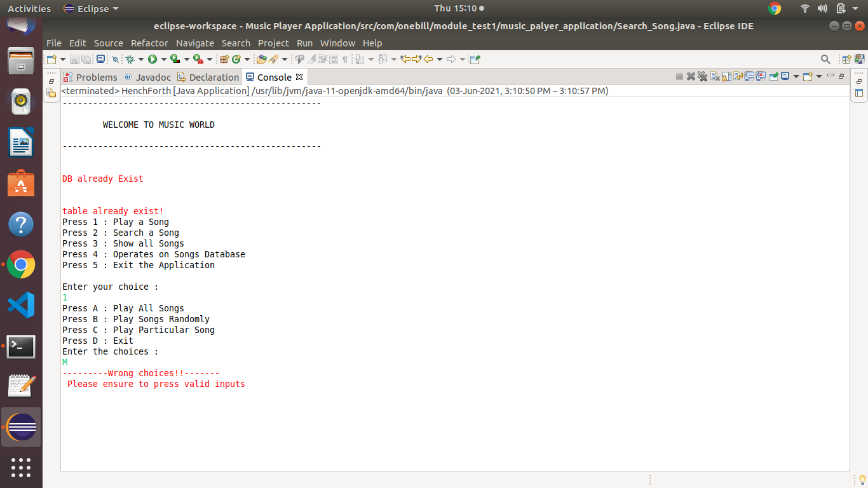Select the New Java Project icon
The height and width of the screenshot is (488, 868).
click(x=224, y=58)
